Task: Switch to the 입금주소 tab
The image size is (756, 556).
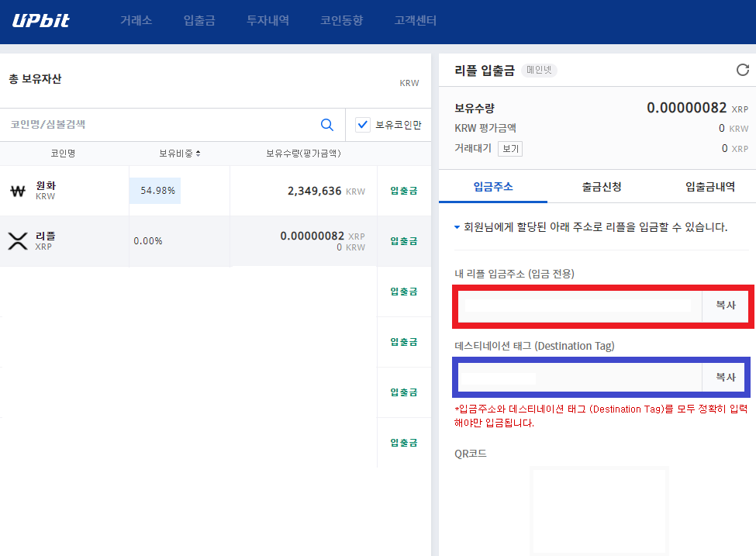Action: [x=492, y=187]
